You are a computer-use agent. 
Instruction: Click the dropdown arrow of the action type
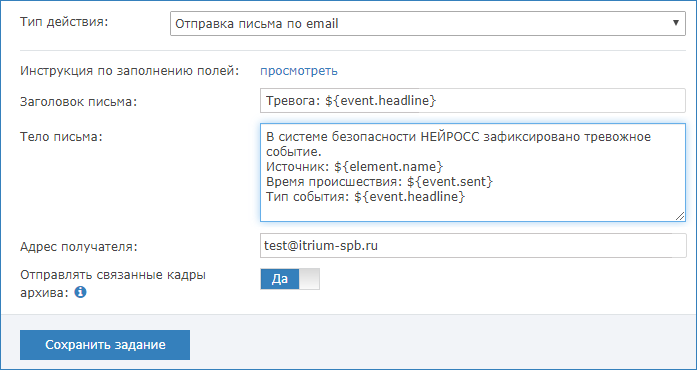click(676, 23)
